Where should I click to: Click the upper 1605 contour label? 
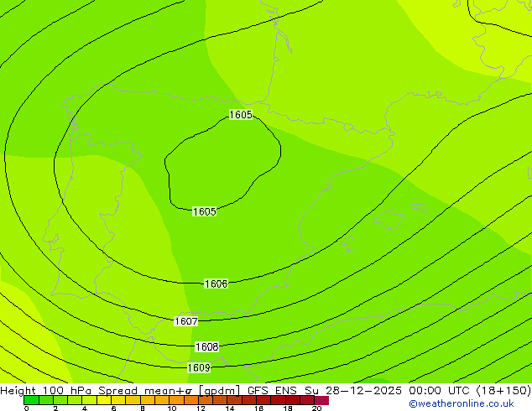(241, 115)
